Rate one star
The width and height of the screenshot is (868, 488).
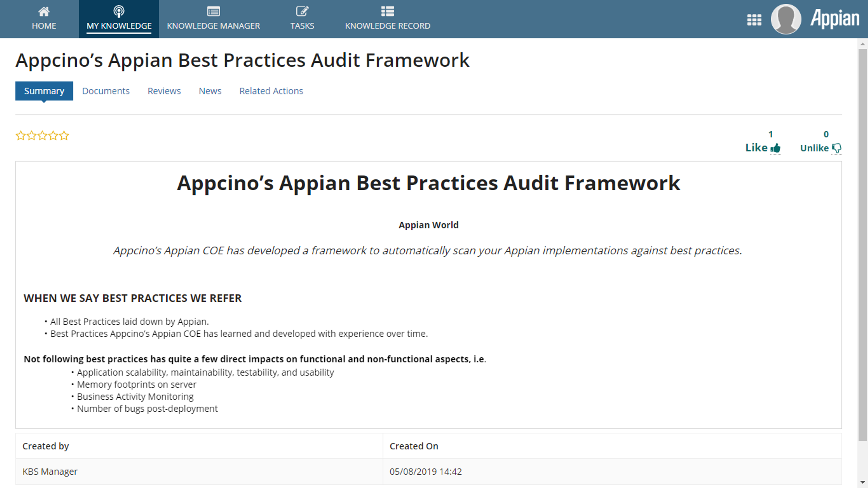pyautogui.click(x=21, y=135)
